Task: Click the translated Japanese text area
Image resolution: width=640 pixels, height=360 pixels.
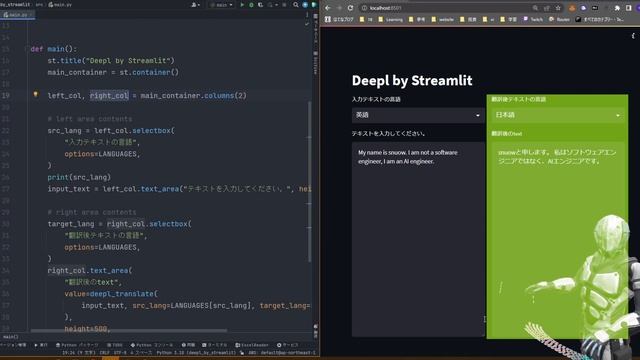Action: point(557,239)
